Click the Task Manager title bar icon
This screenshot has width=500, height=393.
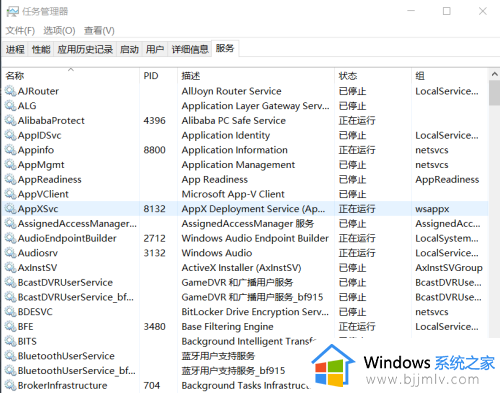pyautogui.click(x=13, y=12)
